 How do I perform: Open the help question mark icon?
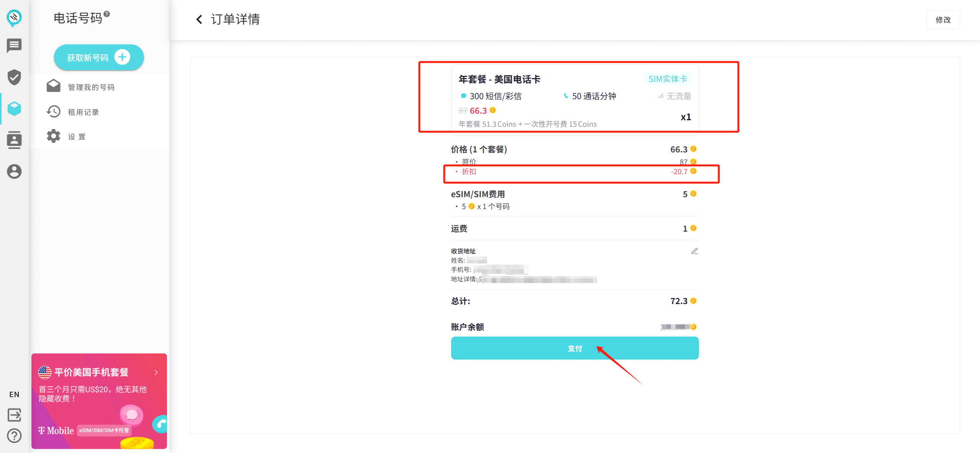[14, 436]
